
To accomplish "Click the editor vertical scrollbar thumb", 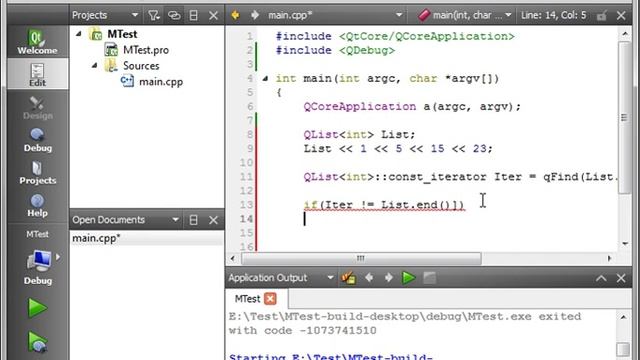I will 625,118.
